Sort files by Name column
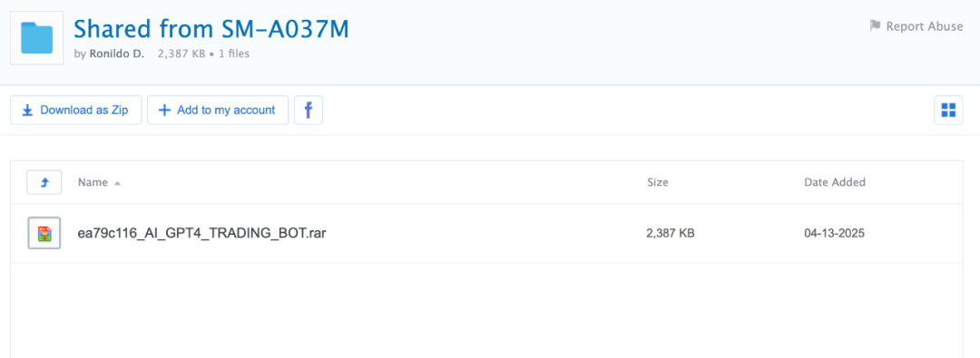980x358 pixels. tap(93, 182)
